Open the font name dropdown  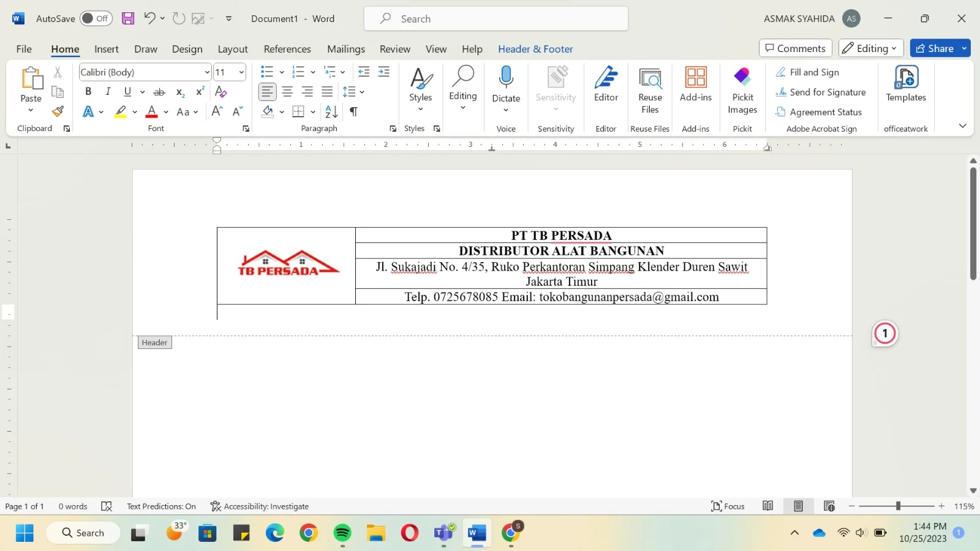pyautogui.click(x=206, y=72)
